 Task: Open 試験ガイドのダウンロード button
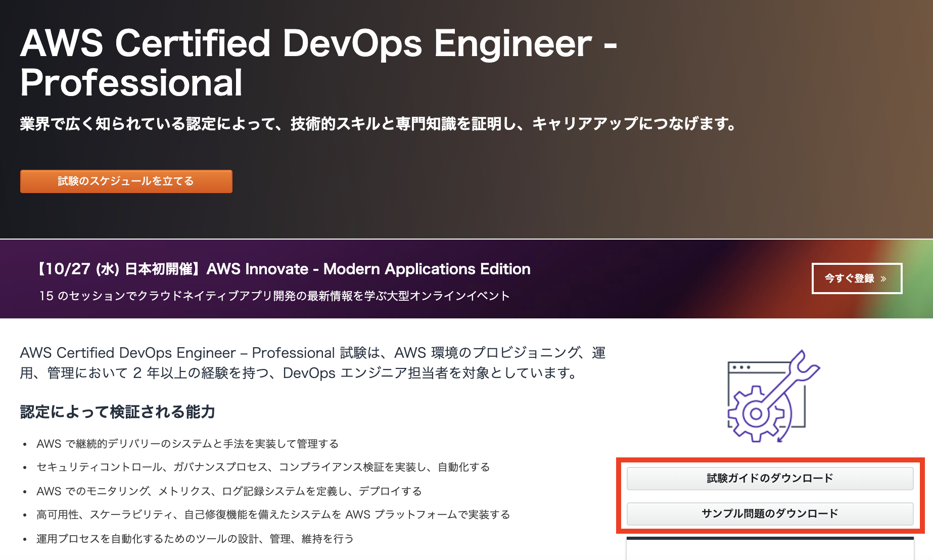click(770, 479)
